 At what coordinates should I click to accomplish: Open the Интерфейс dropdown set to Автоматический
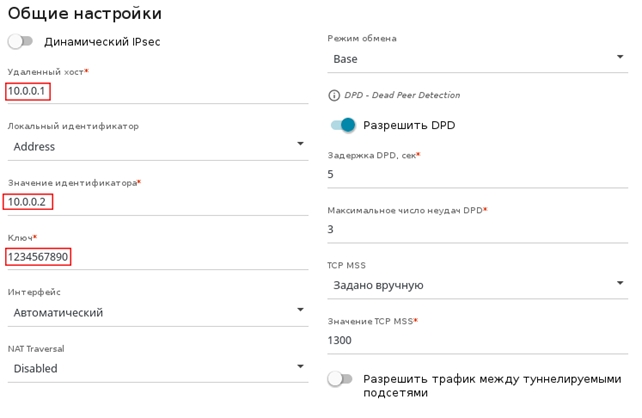tap(301, 311)
